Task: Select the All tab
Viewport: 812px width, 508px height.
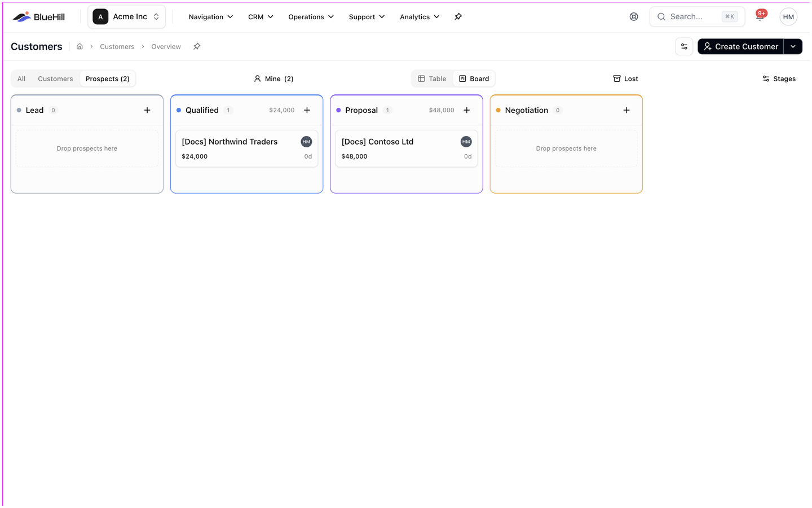Action: coord(21,79)
